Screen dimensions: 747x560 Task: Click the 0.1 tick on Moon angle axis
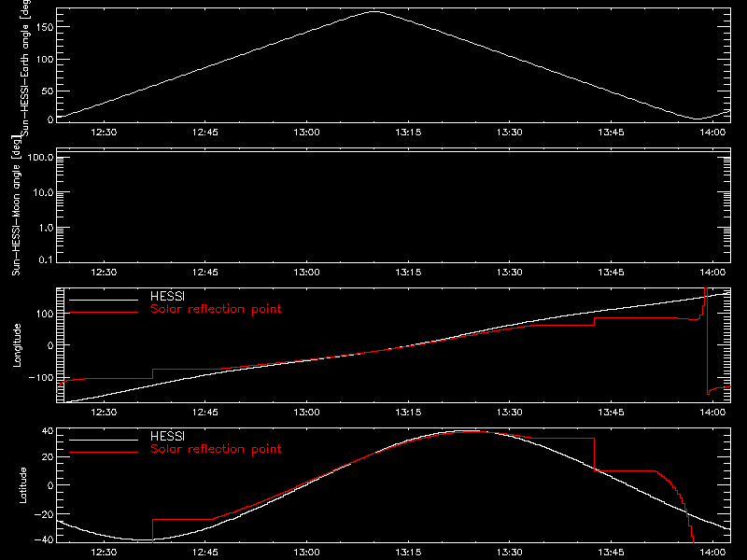[x=46, y=259]
